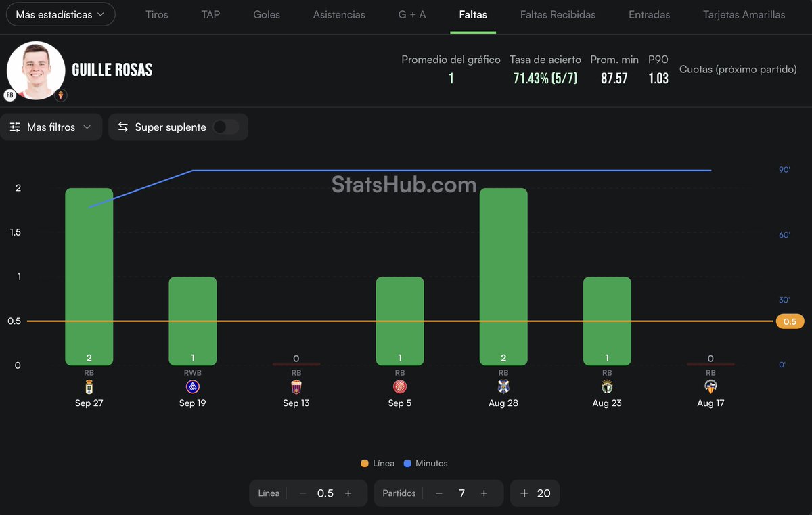Select the Aug 28 bar
Viewport: 812px width, 515px height.
(503, 277)
